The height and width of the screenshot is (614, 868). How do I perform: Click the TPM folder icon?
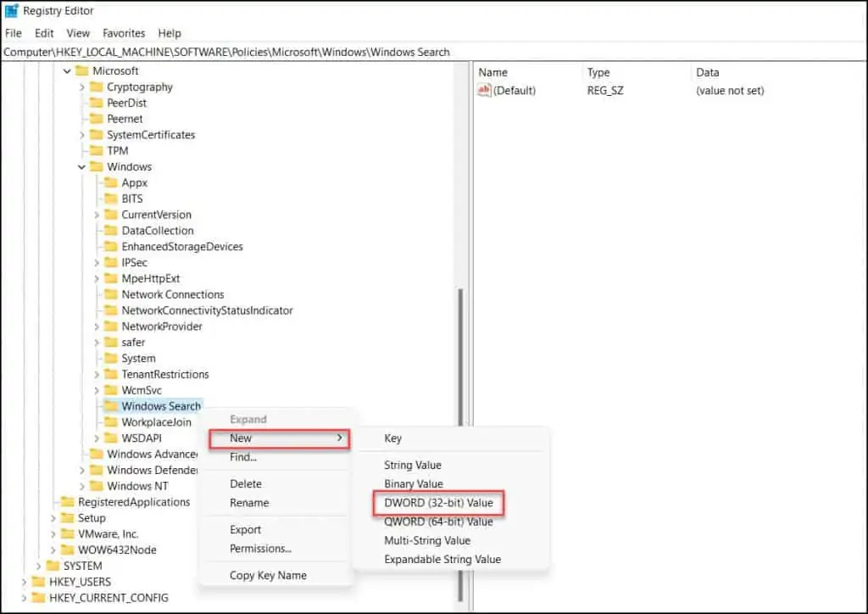click(x=97, y=151)
